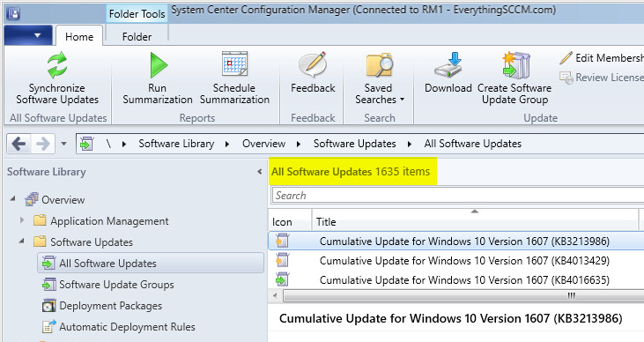Click the Software Library pane header
Viewport: 644px width, 342px height.
click(47, 172)
